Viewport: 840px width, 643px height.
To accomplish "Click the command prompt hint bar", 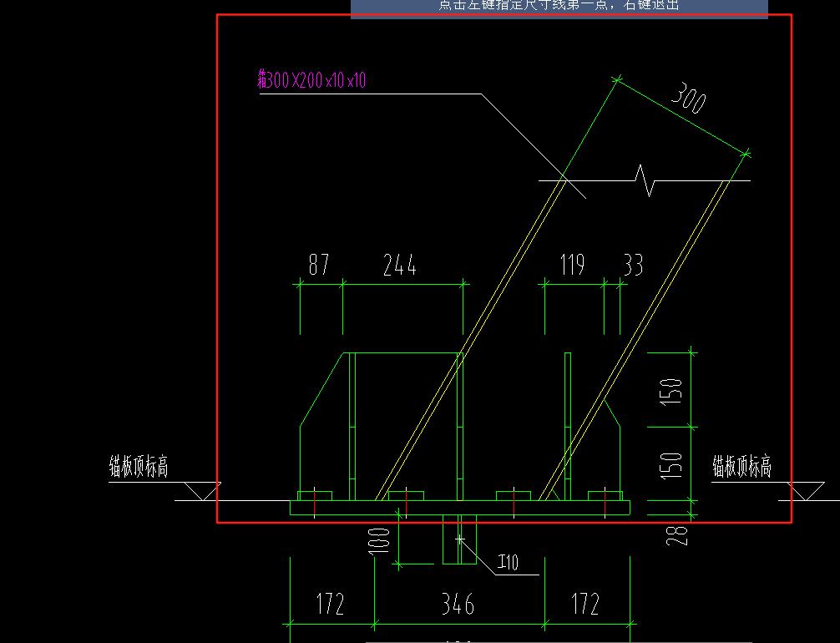I will pyautogui.click(x=559, y=9).
